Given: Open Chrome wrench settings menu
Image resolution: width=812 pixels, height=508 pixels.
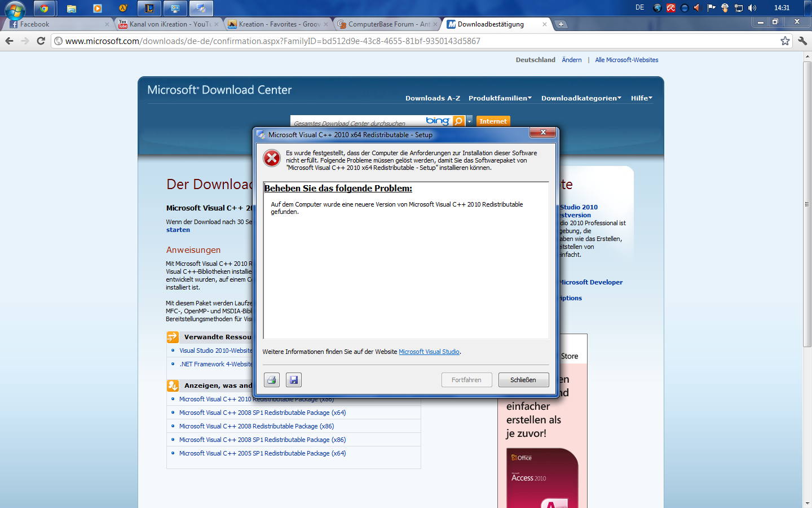Looking at the screenshot, I should coord(802,41).
